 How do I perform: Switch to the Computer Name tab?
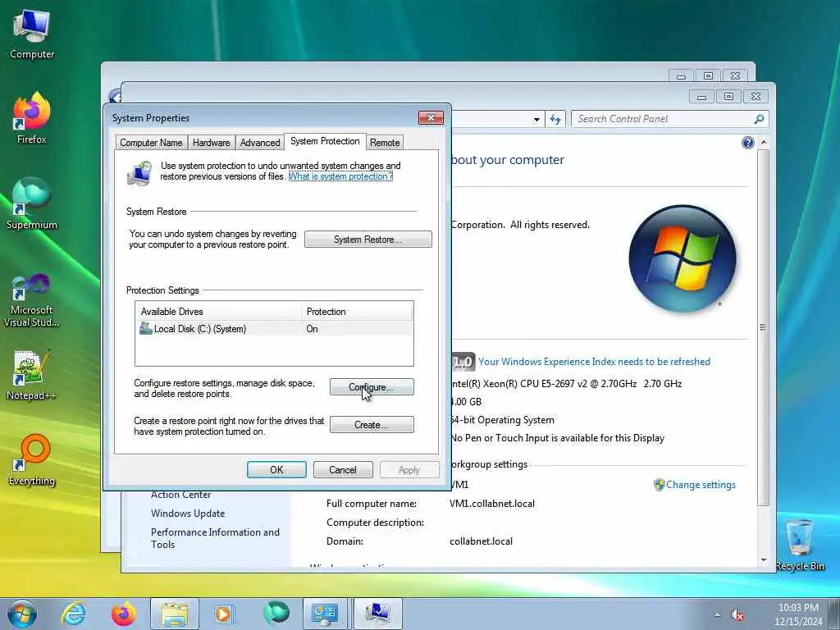(151, 143)
